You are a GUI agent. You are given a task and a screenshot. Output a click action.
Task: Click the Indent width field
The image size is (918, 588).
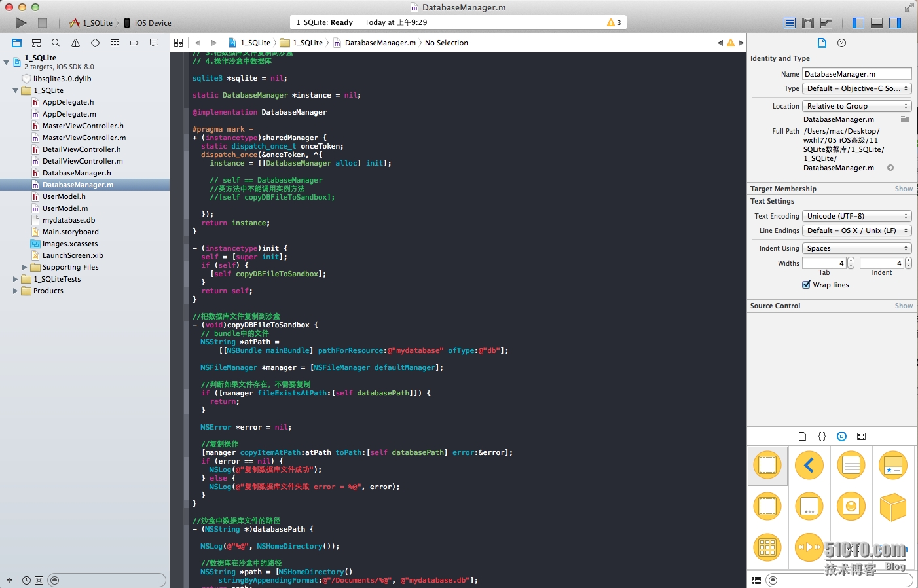pyautogui.click(x=881, y=263)
